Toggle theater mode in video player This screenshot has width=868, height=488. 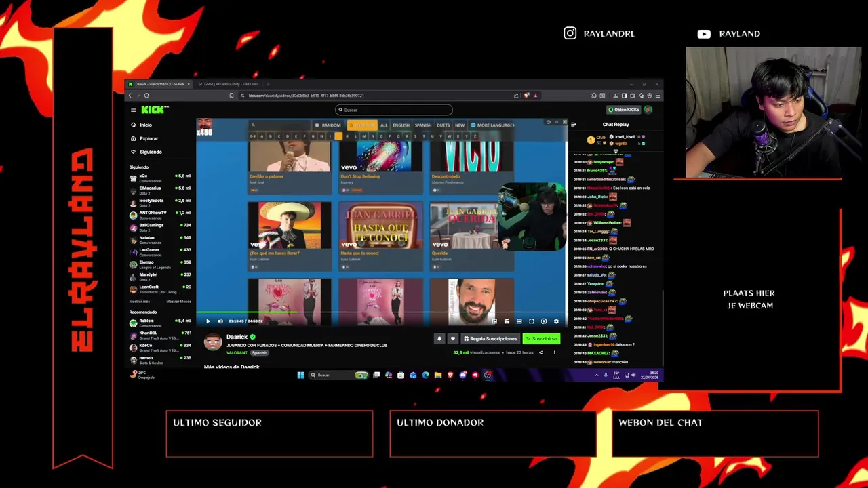[519, 321]
